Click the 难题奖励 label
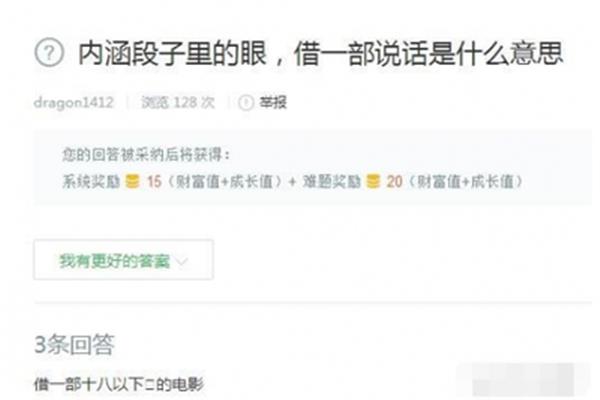This screenshot has width=600, height=400. 332,181
